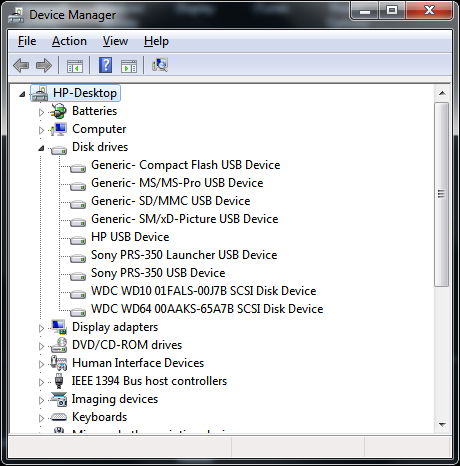Click the SM/xD-Picture USB Device drive icon
Viewport: 460px width, 466px height.
(78, 222)
